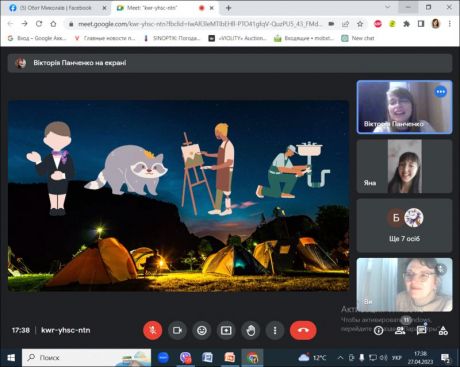Open the chat with everyone icon
This screenshot has width=460, height=367.
pyautogui.click(x=421, y=331)
